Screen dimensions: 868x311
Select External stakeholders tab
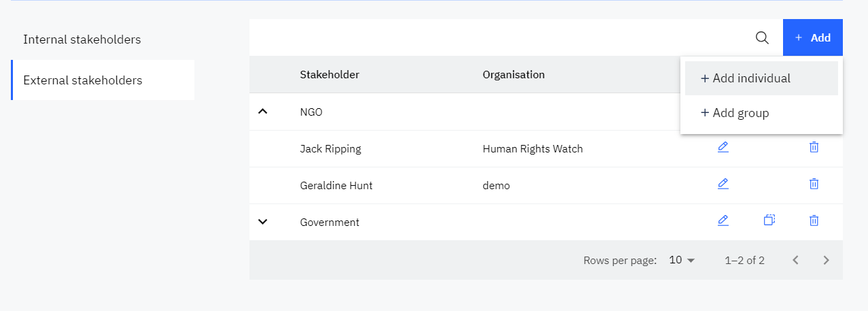tap(83, 80)
